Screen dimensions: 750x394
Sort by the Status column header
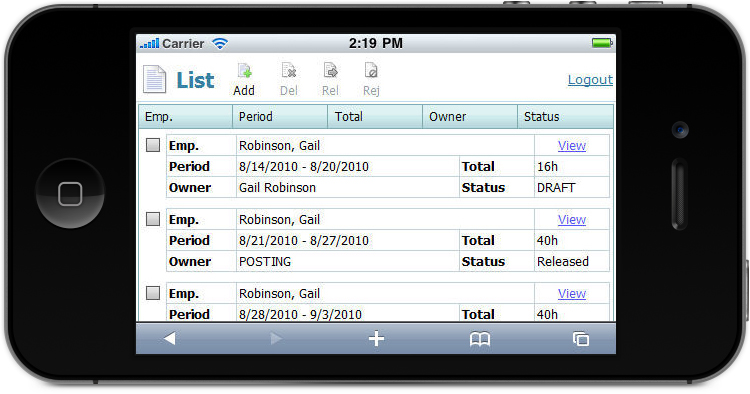pos(565,117)
